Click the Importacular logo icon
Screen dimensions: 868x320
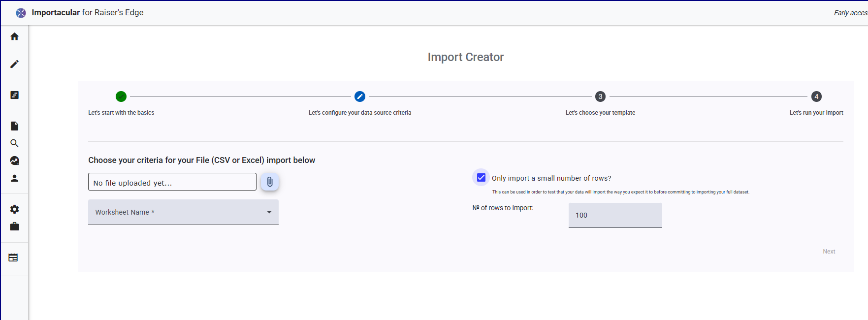click(21, 13)
